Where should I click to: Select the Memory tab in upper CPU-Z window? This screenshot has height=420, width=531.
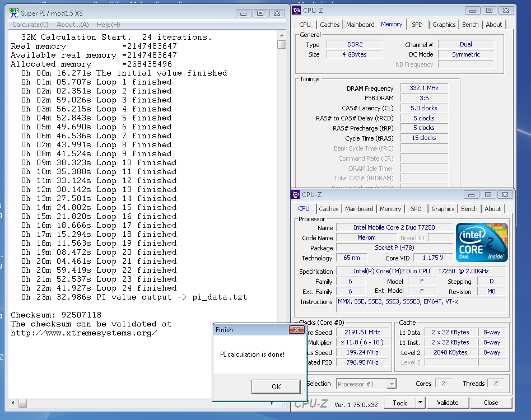pyautogui.click(x=392, y=24)
